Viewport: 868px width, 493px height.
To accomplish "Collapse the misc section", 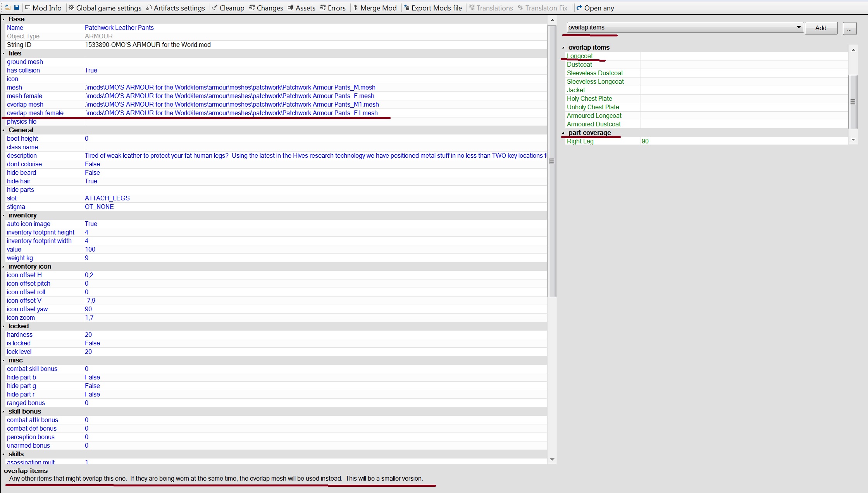I will [x=3, y=360].
